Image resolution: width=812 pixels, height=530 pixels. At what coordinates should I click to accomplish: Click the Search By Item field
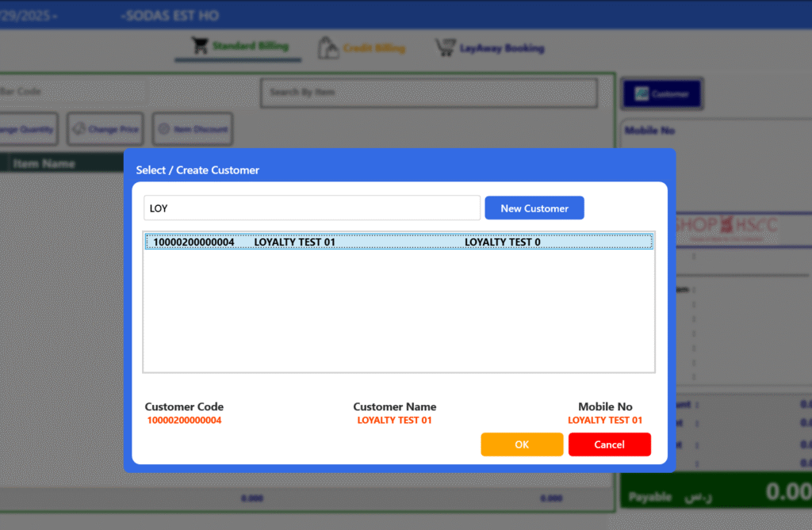(x=428, y=93)
